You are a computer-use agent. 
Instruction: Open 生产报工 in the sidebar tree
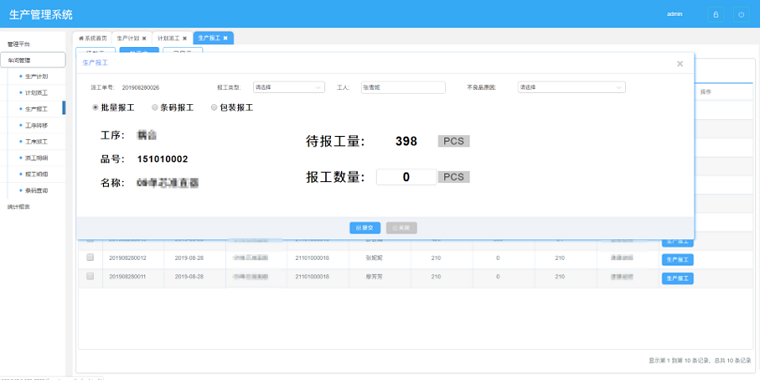(x=36, y=109)
